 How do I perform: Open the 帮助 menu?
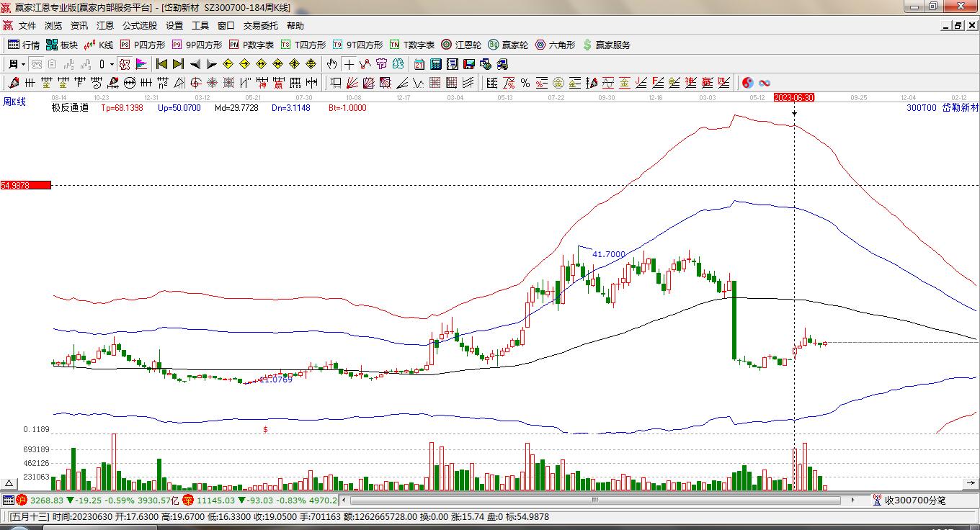[295, 26]
